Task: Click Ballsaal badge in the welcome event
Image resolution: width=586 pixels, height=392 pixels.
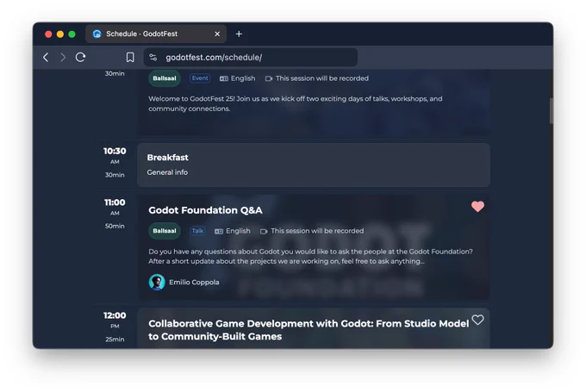Action: [165, 78]
